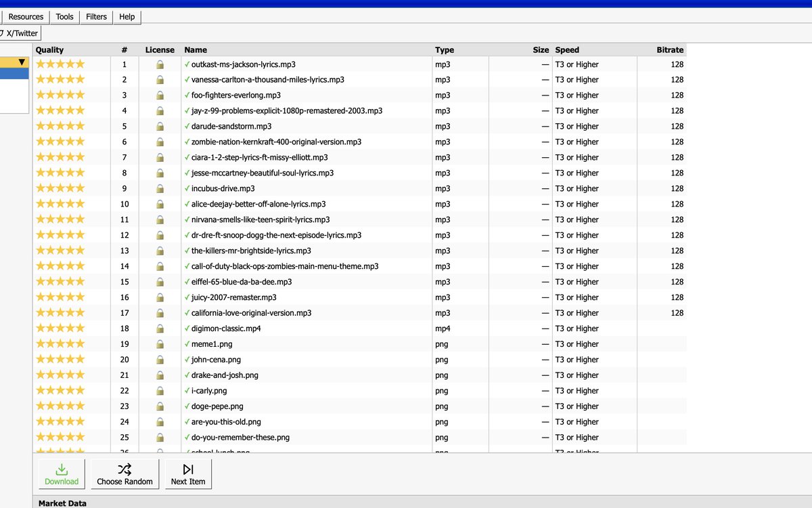This screenshot has height=508, width=812.
Task: Select vanessa-carlton-a-thousand-miles-lyrics.mp3 file name
Action: (268, 80)
